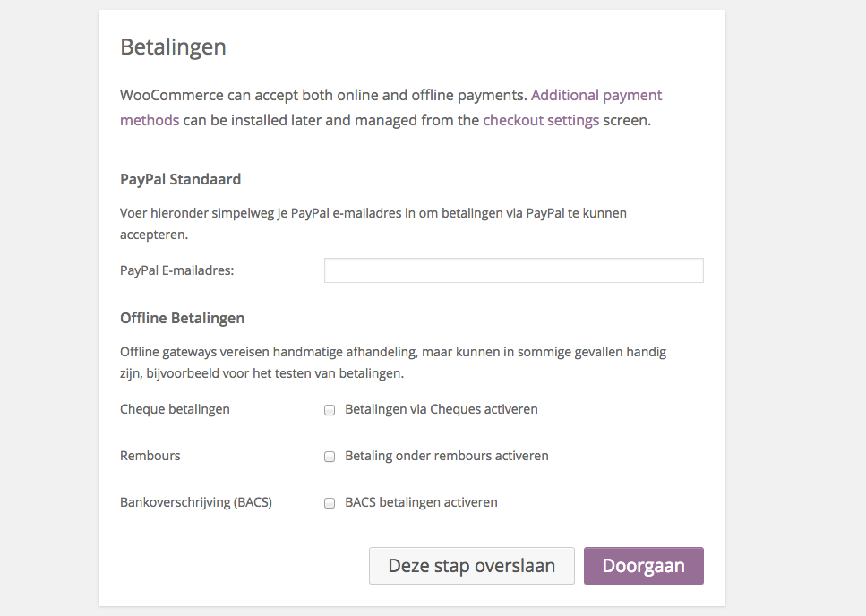Image resolution: width=866 pixels, height=616 pixels.
Task: Select the PayPal Standaard section title
Action: [x=180, y=179]
